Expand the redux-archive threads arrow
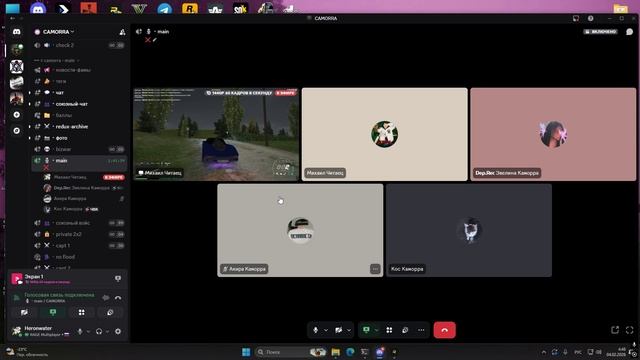This screenshot has height=360, width=640. coord(29,127)
